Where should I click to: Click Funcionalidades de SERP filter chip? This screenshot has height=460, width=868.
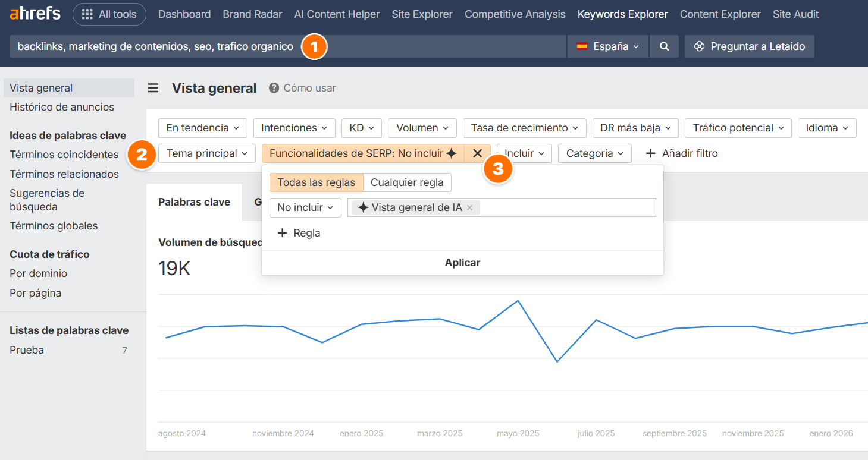pos(363,153)
